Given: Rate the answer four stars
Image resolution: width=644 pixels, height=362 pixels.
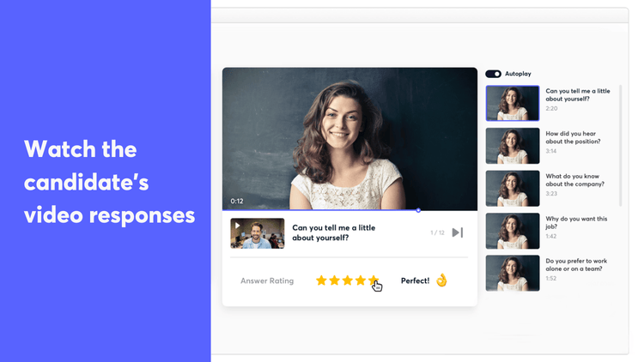Looking at the screenshot, I should pyautogui.click(x=361, y=281).
